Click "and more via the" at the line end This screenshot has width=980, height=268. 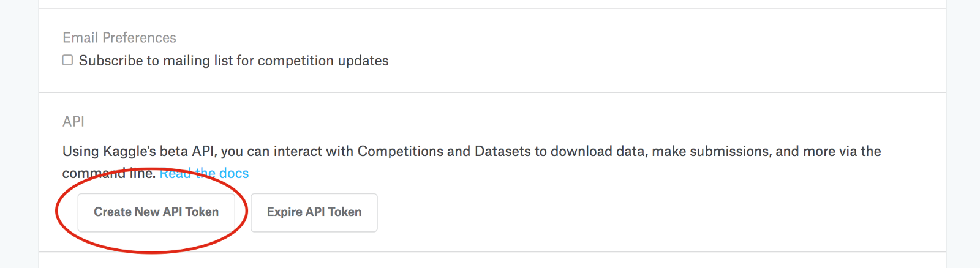pyautogui.click(x=828, y=151)
